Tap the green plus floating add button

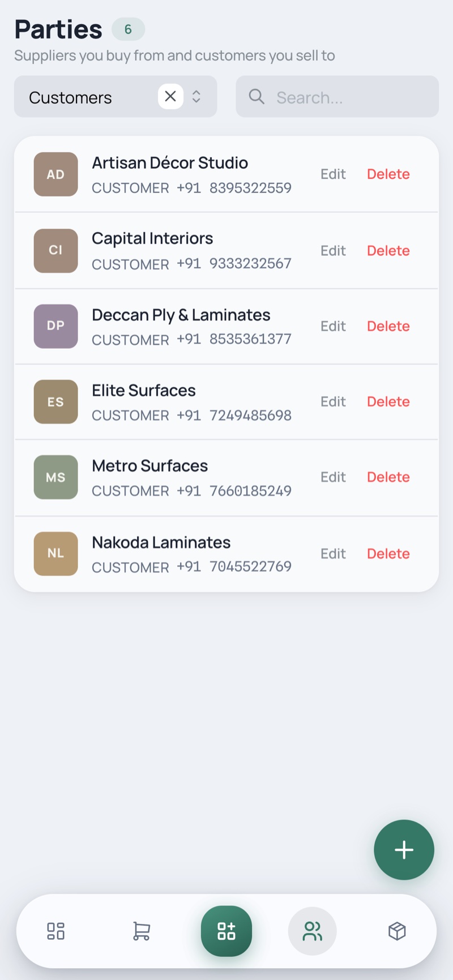coord(404,850)
